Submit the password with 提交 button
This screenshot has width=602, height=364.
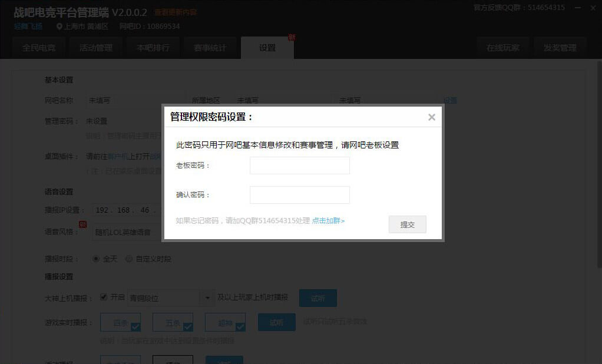pyautogui.click(x=408, y=224)
